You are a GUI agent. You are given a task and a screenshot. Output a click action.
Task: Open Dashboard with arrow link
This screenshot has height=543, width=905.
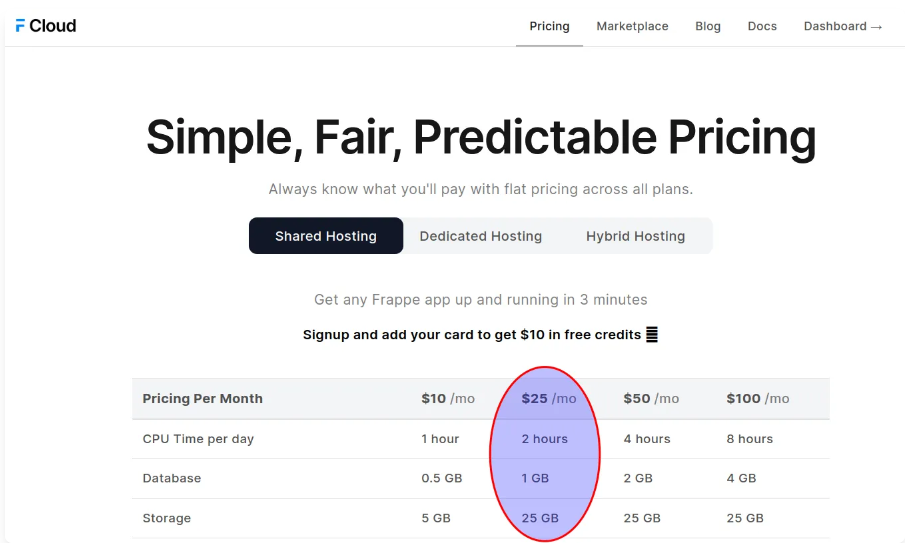click(843, 26)
